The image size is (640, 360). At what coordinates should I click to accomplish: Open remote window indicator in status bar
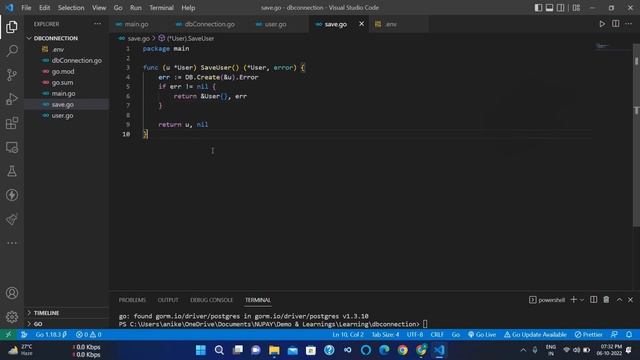pos(9,335)
